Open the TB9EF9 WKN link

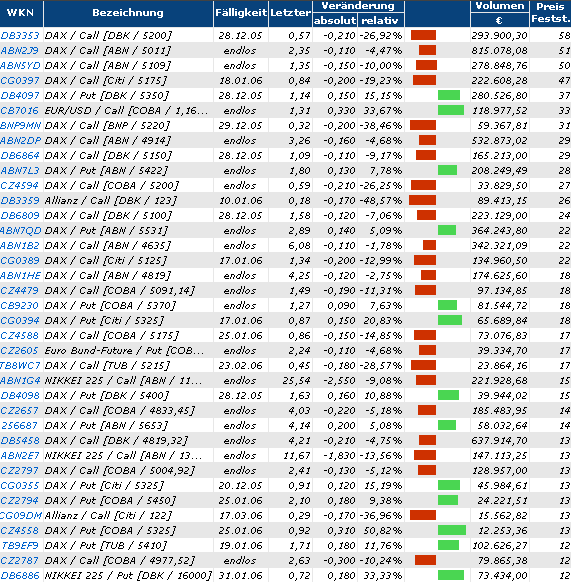(20, 546)
